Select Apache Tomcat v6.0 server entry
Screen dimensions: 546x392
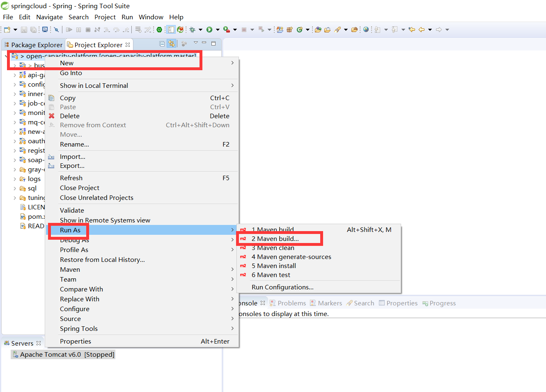click(x=63, y=355)
